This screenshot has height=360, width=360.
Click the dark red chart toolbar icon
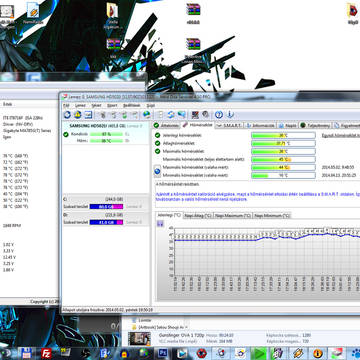[x=195, y=115]
